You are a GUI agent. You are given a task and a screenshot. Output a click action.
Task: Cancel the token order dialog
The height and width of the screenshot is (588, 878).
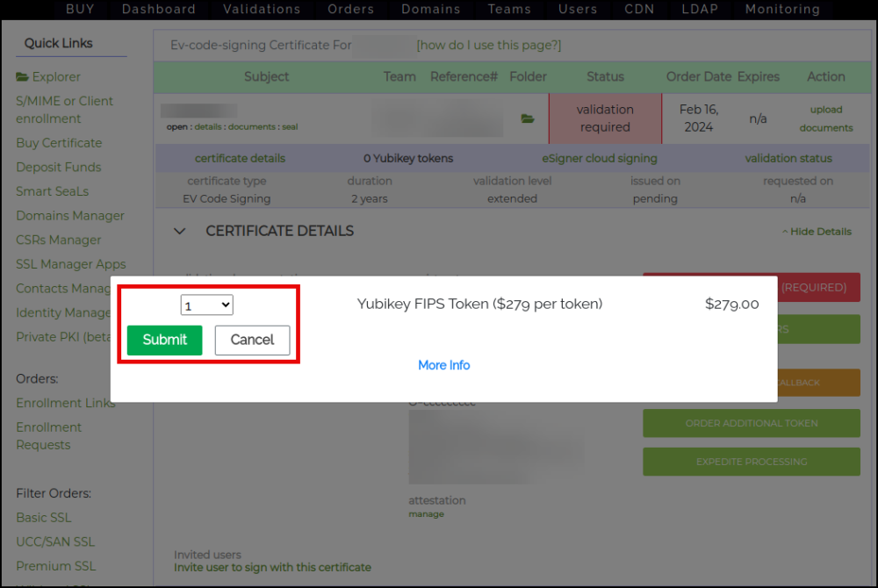coord(252,341)
